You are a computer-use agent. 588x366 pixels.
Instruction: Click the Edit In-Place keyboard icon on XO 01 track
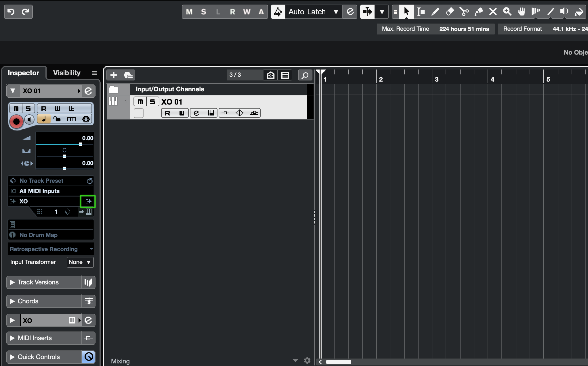(x=211, y=113)
